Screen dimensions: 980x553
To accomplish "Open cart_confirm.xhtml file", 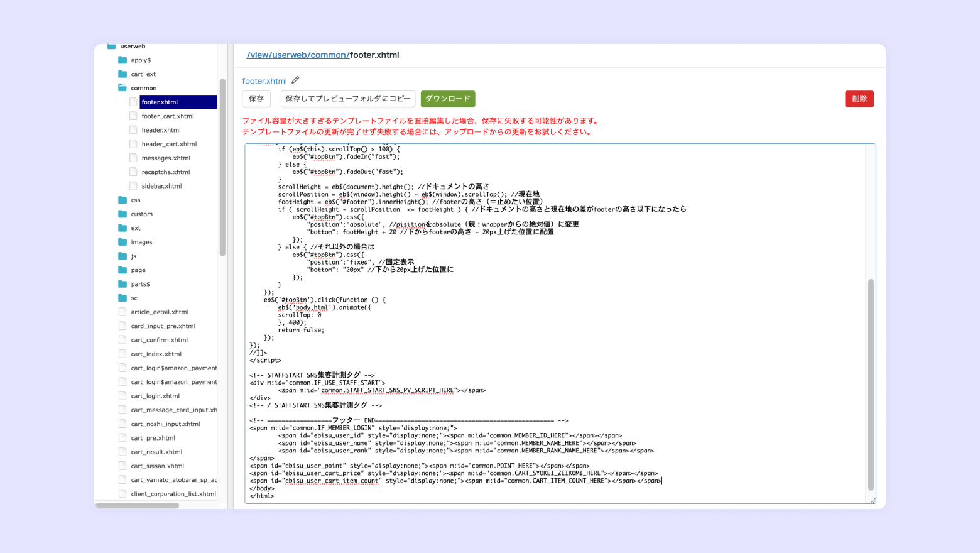I will click(160, 340).
